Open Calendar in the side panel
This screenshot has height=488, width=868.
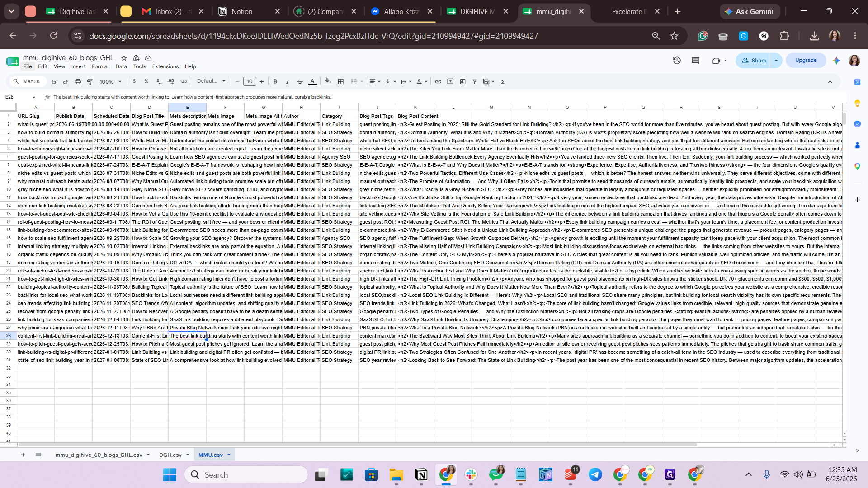pyautogui.click(x=857, y=82)
